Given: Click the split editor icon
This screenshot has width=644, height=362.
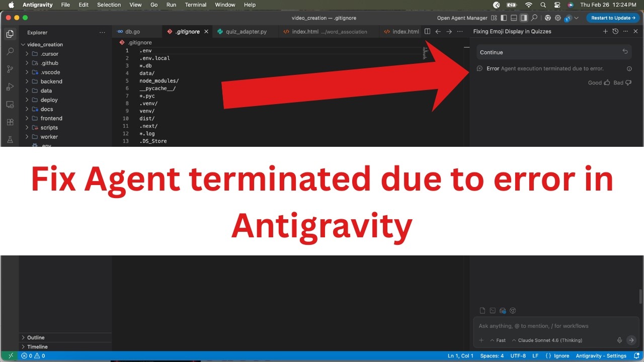Looking at the screenshot, I should tap(427, 31).
